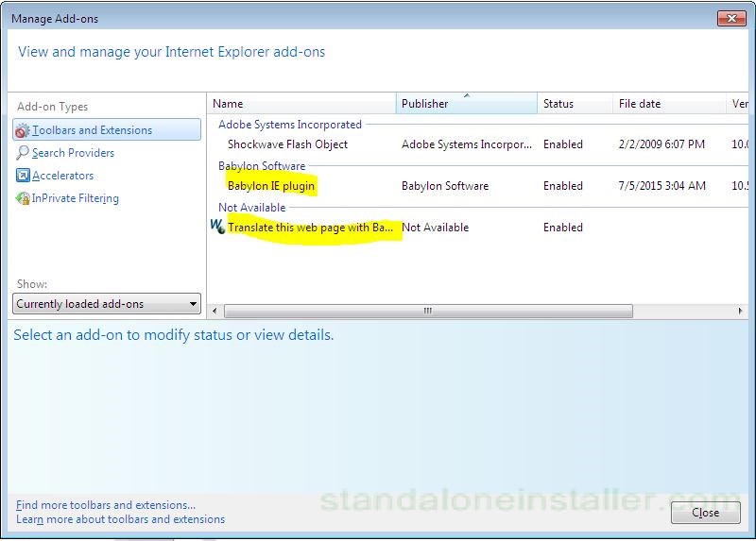This screenshot has width=756, height=541.
Task: Click Enabled status of Babylon IE plugin
Action: click(562, 185)
